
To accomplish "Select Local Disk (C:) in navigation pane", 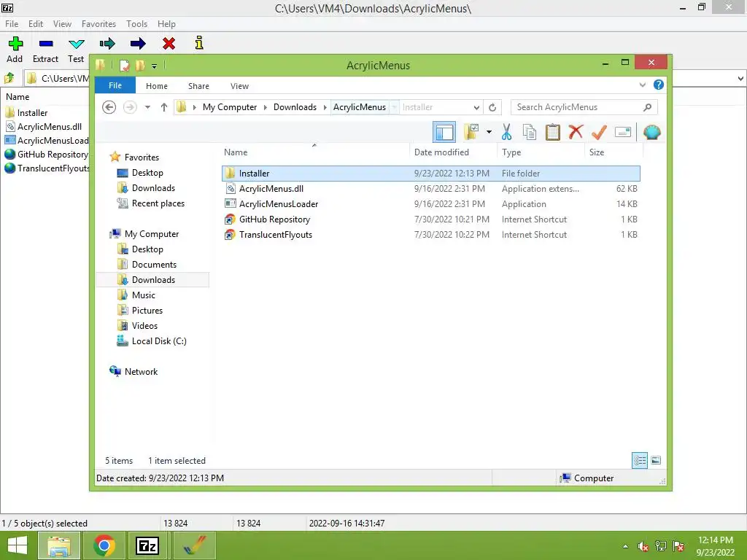I will click(159, 341).
